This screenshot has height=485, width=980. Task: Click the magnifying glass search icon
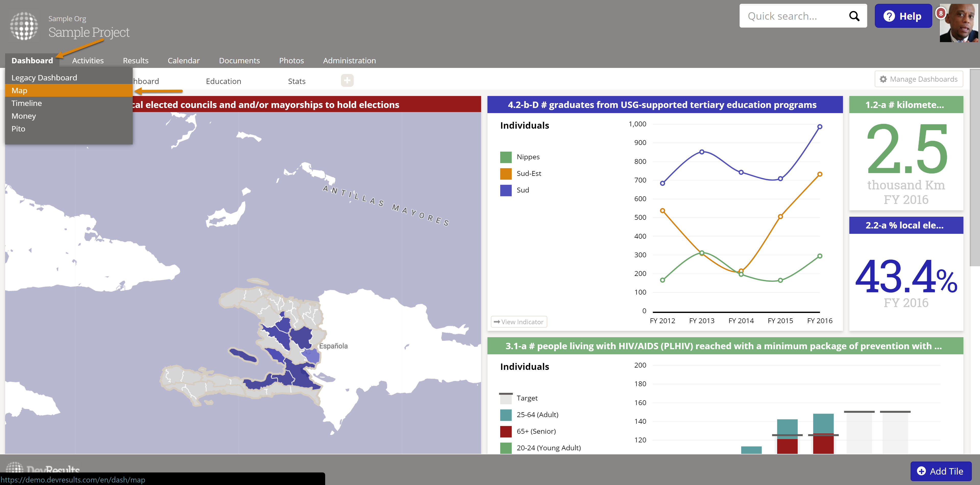(854, 16)
